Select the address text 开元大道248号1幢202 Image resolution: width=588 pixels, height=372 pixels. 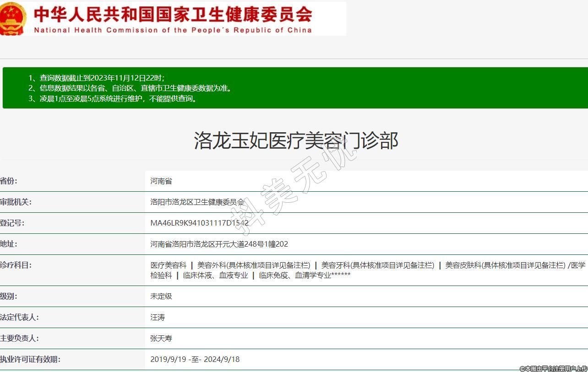[252, 244]
